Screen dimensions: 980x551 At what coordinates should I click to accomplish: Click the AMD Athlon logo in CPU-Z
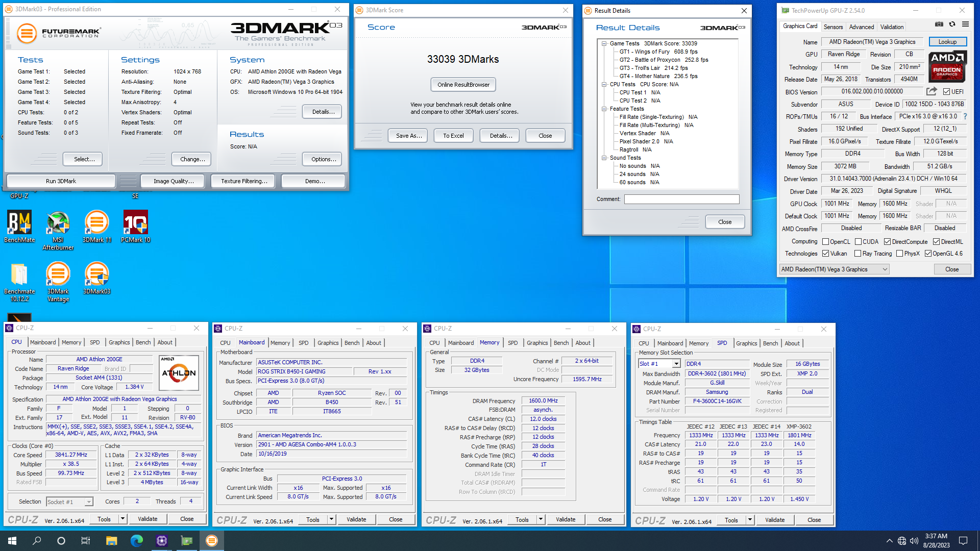pyautogui.click(x=179, y=373)
